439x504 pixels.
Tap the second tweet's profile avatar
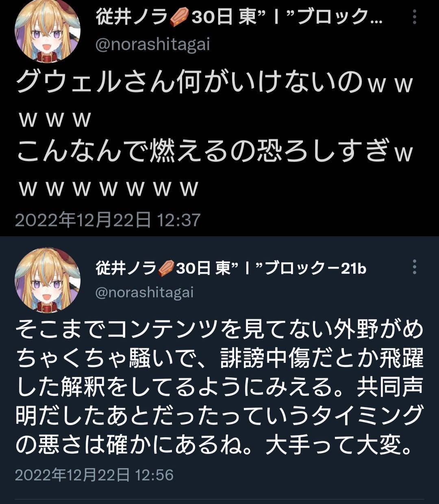pos(48,281)
